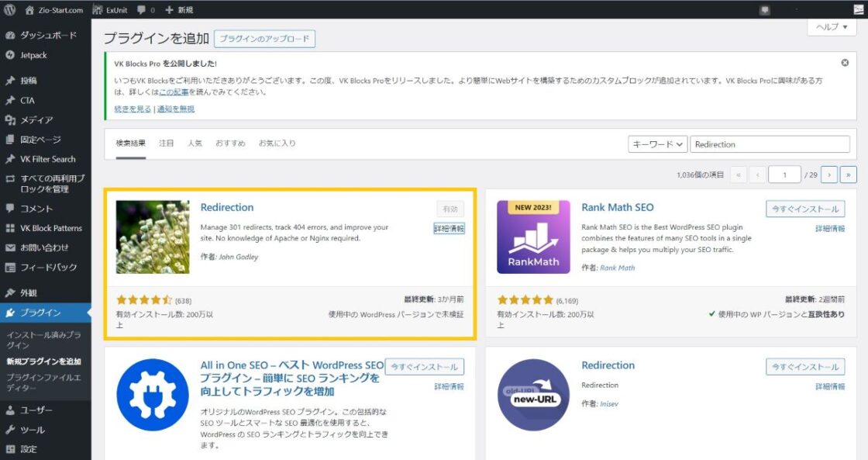The image size is (868, 460).
Task: Click the WordPress logo in the admin bar
Action: [9, 10]
